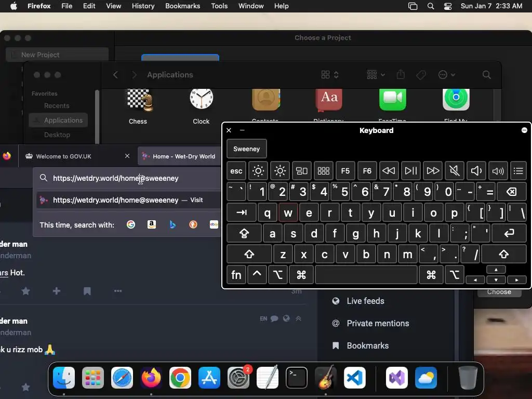
Task: Open the keyboard panel options menu button
Action: [x=524, y=130]
